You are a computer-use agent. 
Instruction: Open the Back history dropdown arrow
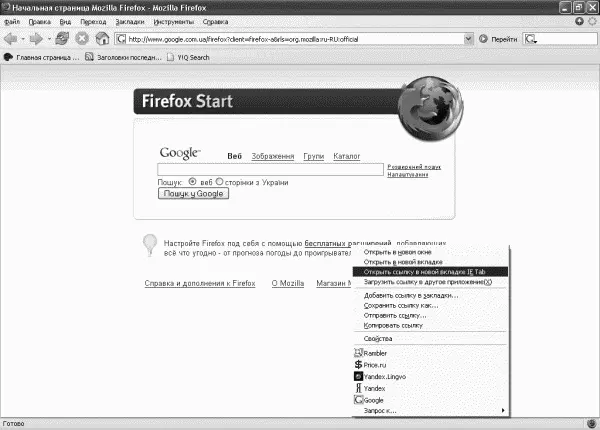[x=23, y=39]
